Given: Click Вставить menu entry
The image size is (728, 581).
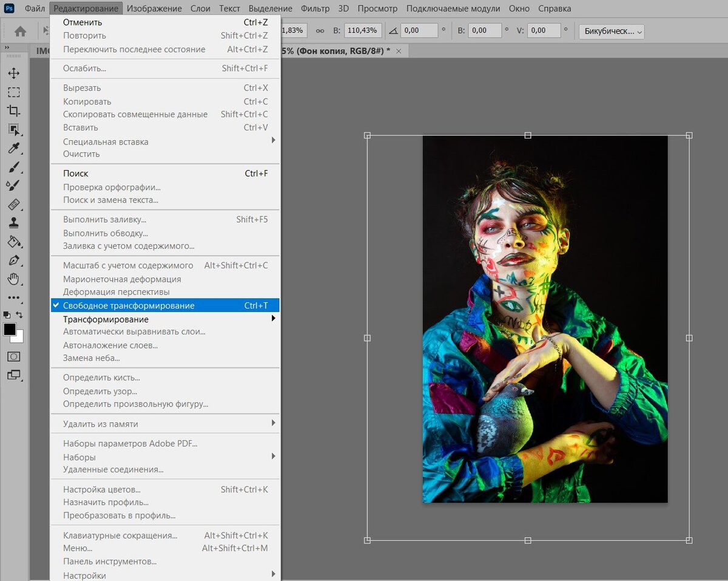Looking at the screenshot, I should click(165, 127).
